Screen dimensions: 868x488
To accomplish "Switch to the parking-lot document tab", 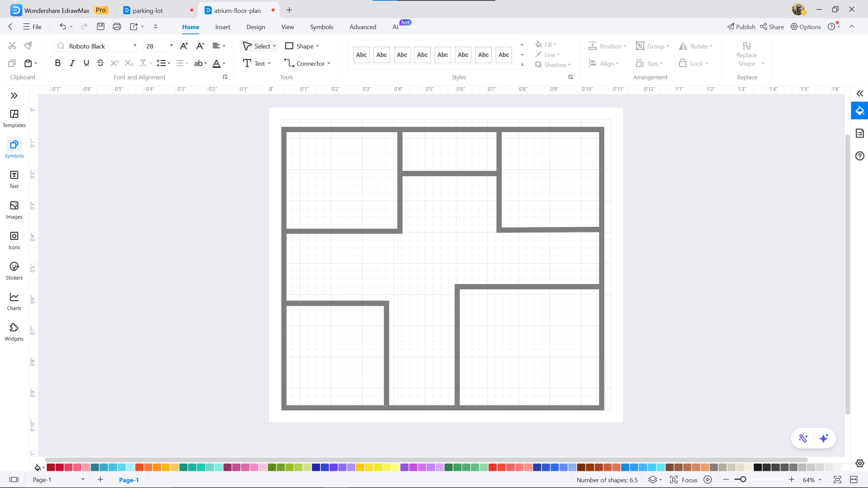I will [x=148, y=10].
